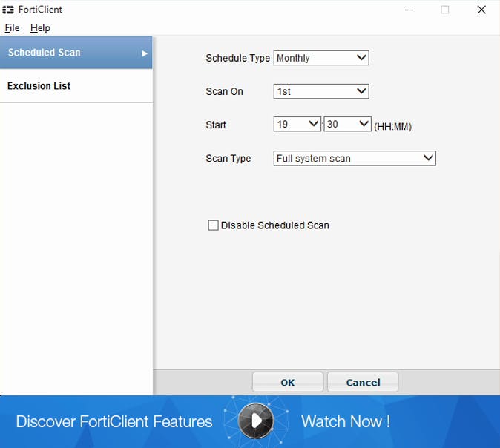The image size is (500, 448).
Task: Click the Scan Type label
Action: (228, 159)
